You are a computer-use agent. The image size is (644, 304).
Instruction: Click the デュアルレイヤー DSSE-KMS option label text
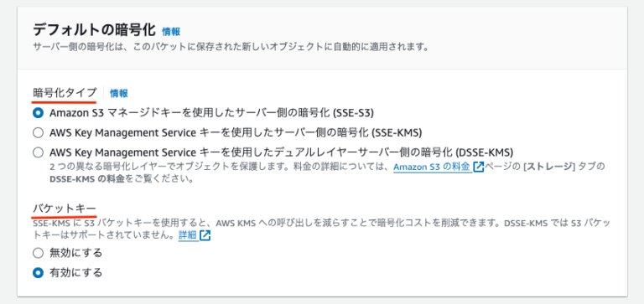282,152
